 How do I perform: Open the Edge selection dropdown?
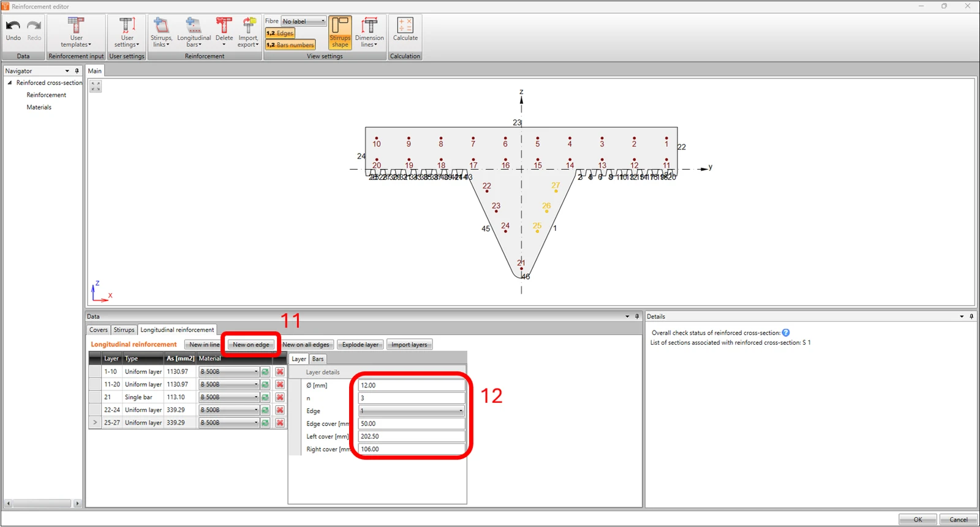(x=411, y=411)
